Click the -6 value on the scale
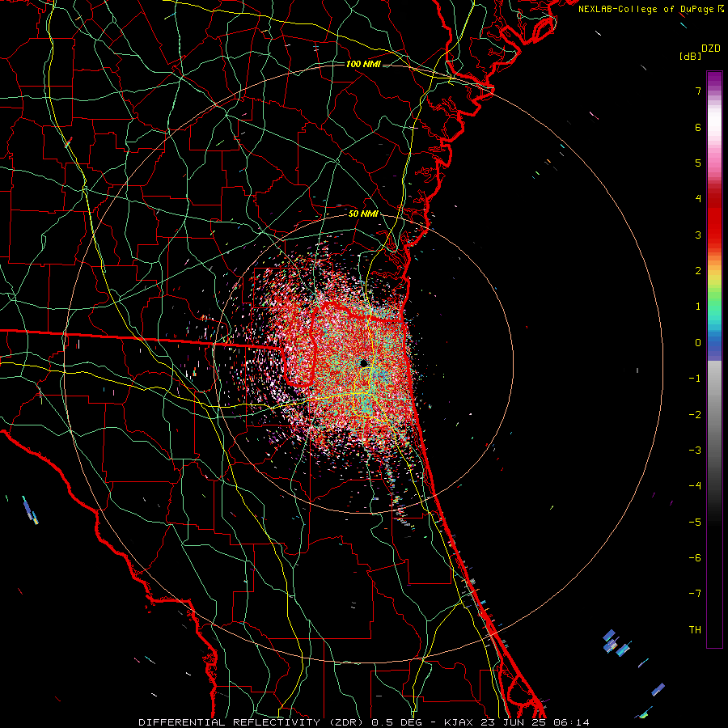 click(x=695, y=558)
